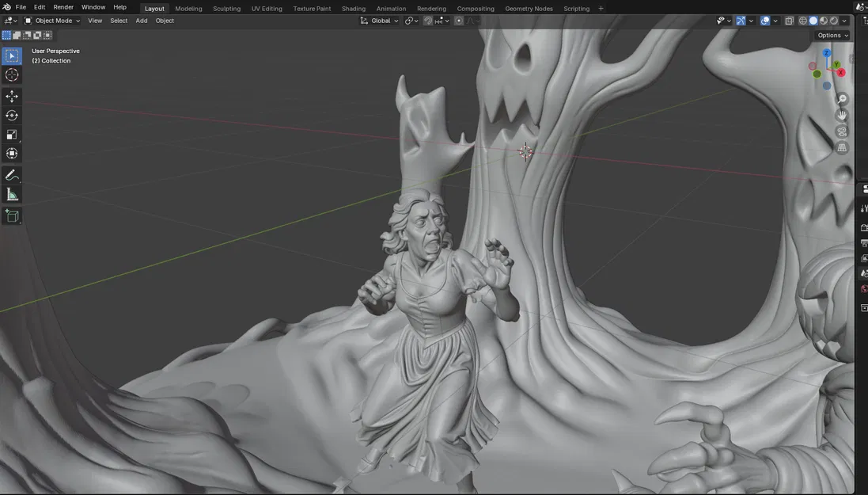Viewport: 868px width, 495px height.
Task: Select the Rotate tool
Action: (12, 115)
